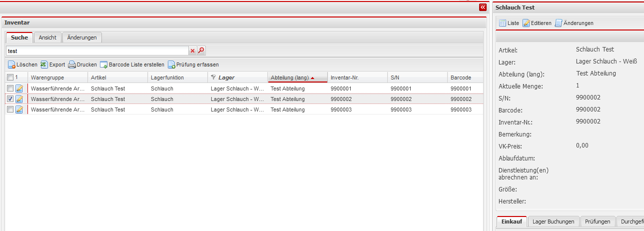Open the Lager Buchungen tab
The height and width of the screenshot is (231, 644).
pos(554,221)
